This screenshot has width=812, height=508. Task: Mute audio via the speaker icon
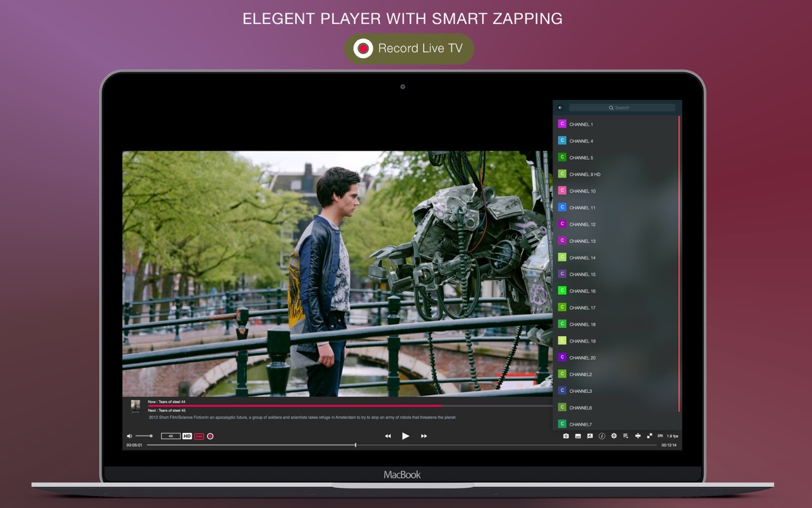tap(129, 436)
